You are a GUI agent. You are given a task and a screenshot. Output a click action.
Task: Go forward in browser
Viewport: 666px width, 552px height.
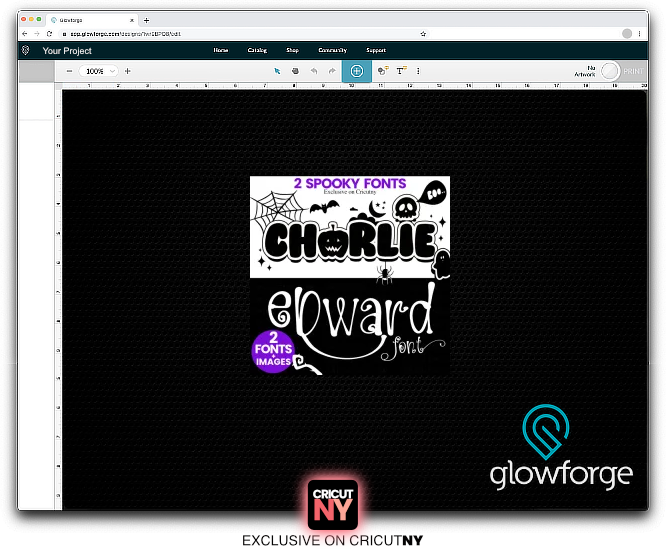coord(37,34)
